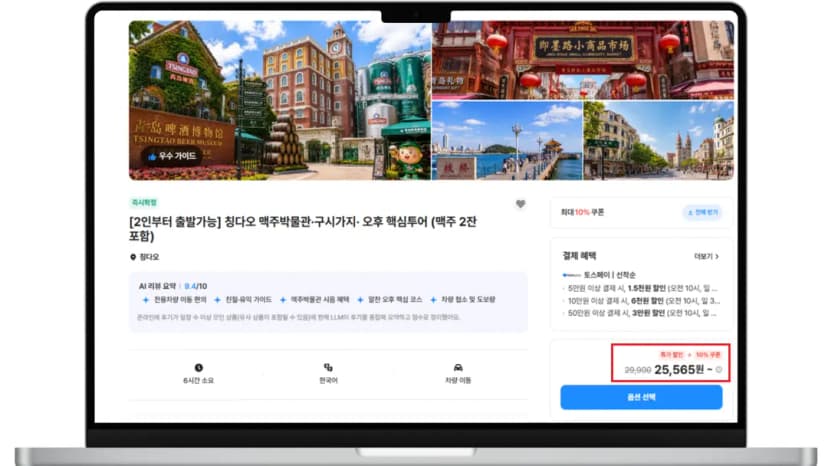Click the language icon above 한국어
Viewport: 828px width, 466px height.
click(x=328, y=367)
